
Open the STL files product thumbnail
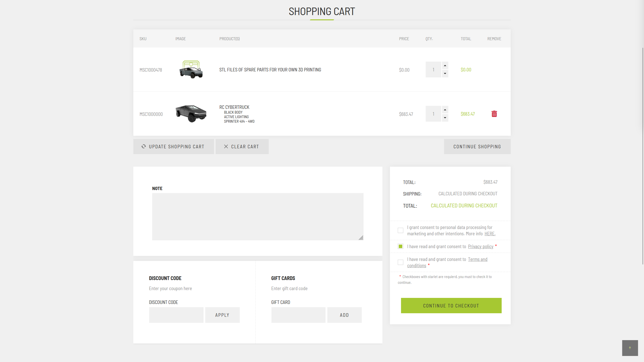click(x=191, y=70)
